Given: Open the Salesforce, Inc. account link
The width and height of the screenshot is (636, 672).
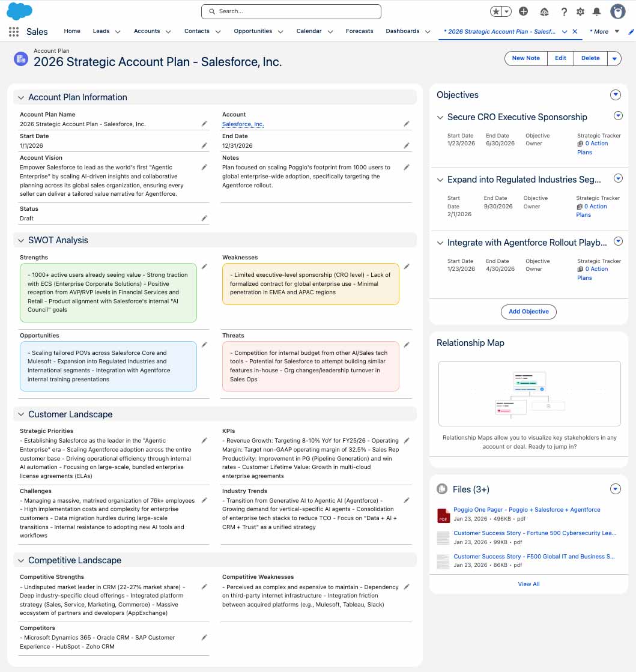Looking at the screenshot, I should (x=243, y=124).
